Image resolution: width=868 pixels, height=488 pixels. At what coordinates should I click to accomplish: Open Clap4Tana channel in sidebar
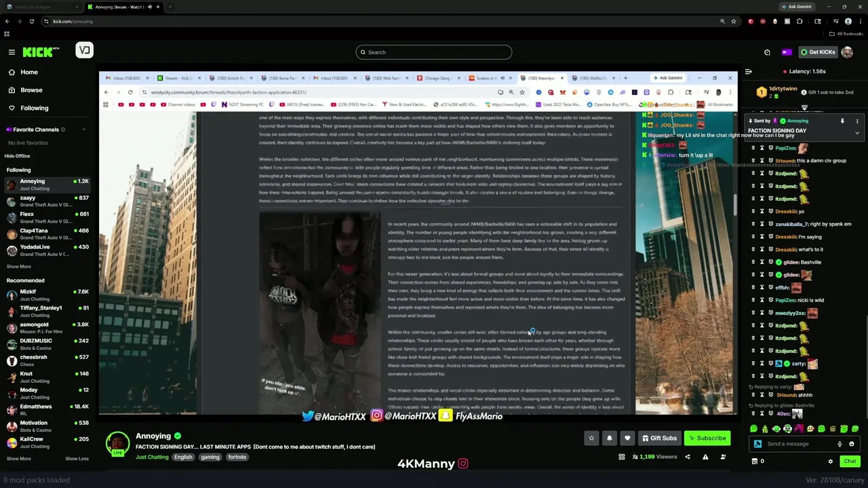coord(47,234)
